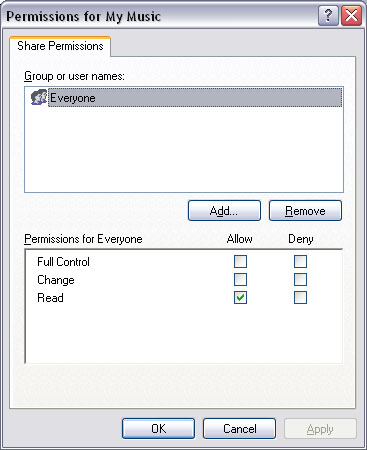Uncheck Allow for Read permission
This screenshot has height=450, width=367.
pos(240,298)
